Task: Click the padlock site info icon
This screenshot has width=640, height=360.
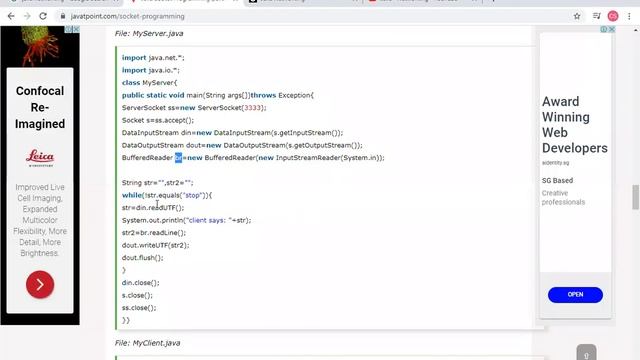Action: (62, 16)
